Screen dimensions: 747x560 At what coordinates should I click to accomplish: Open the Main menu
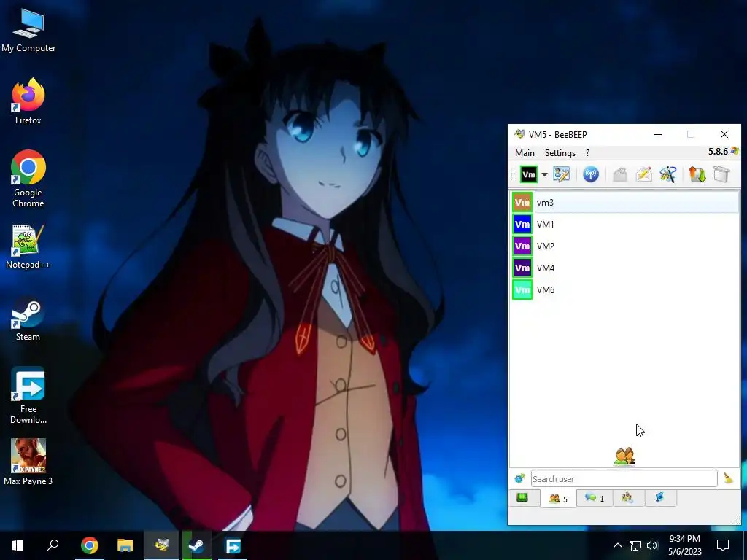pyautogui.click(x=525, y=153)
